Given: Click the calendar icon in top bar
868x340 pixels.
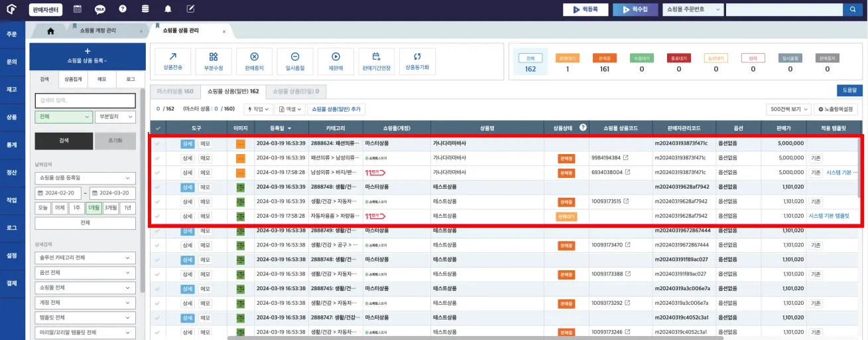Looking at the screenshot, I should 78,9.
